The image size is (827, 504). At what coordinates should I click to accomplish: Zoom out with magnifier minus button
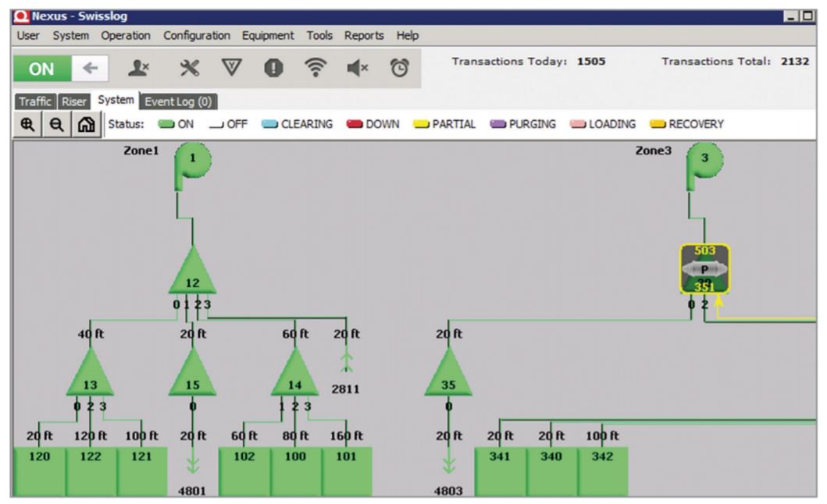point(55,125)
